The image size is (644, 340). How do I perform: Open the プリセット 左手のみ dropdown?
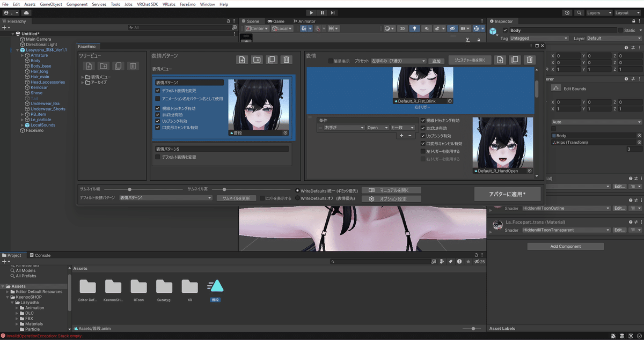(399, 61)
